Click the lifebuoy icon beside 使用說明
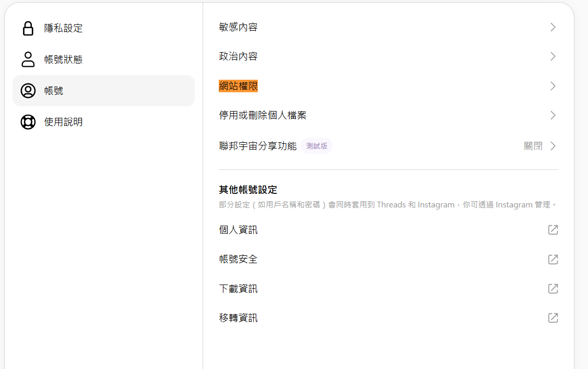 pyautogui.click(x=28, y=122)
